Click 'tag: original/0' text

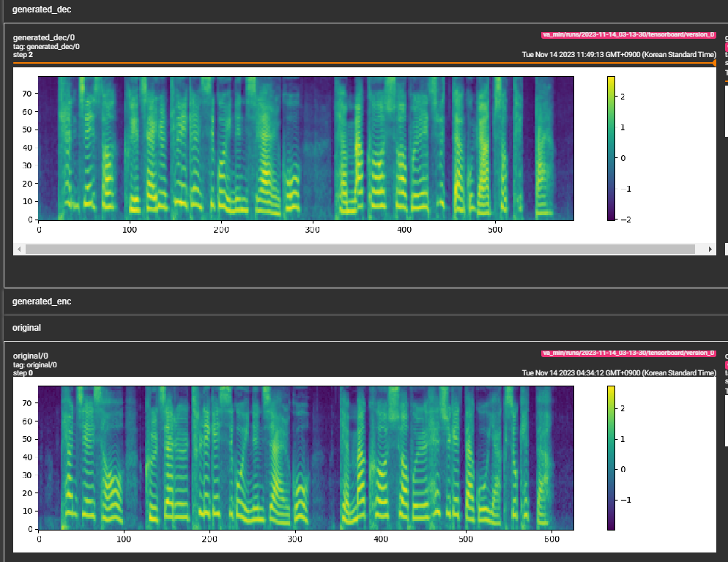point(35,364)
